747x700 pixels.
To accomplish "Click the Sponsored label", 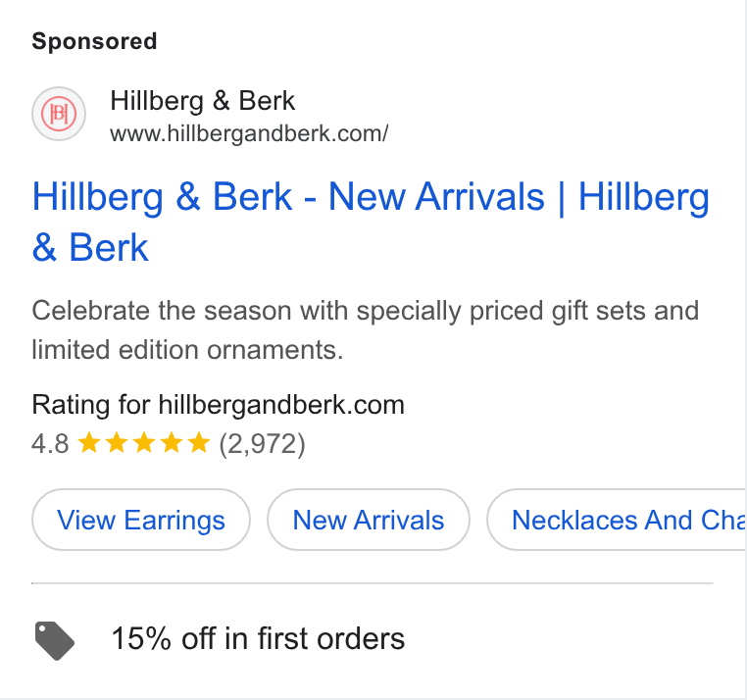I will click(94, 41).
